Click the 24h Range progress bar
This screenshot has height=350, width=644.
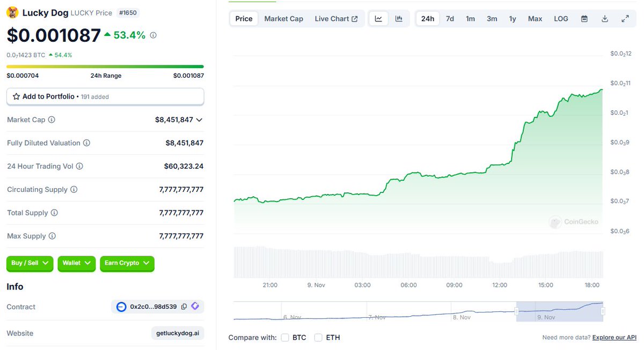(x=105, y=66)
